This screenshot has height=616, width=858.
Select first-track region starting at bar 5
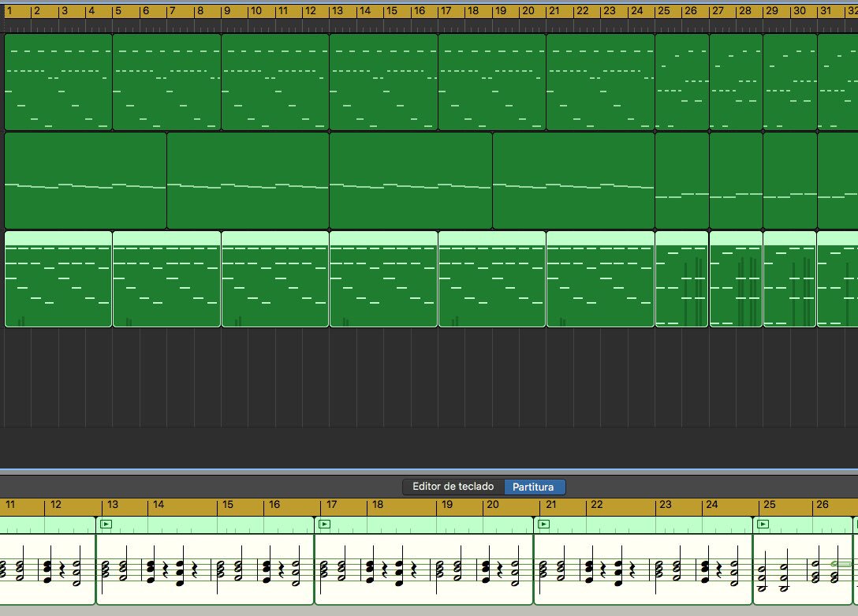point(167,81)
